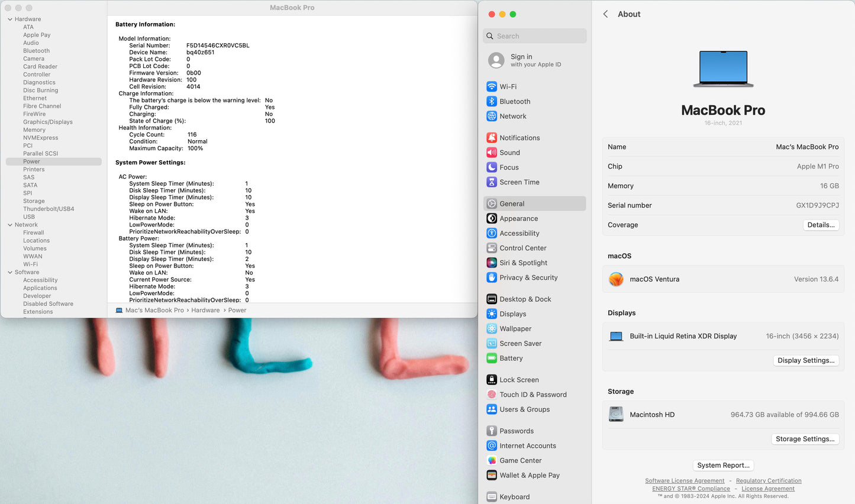Click the Name row Mac's MacBook Pro

[x=723, y=147]
